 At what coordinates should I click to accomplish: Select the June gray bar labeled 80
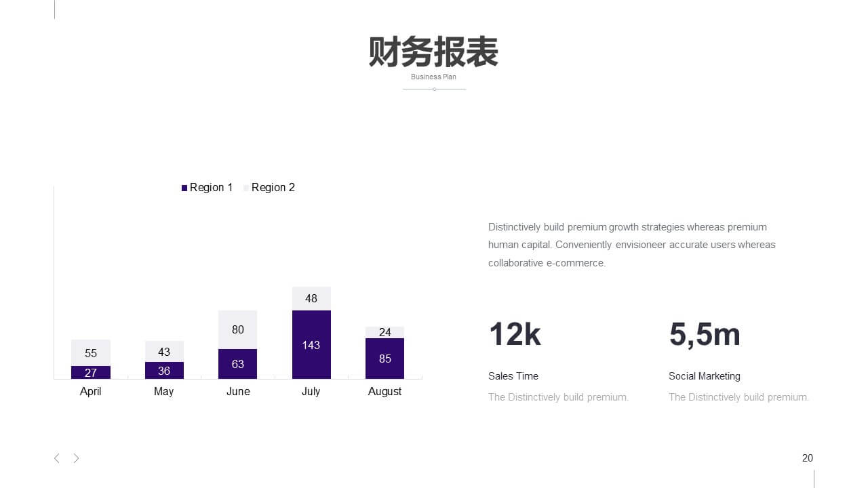tap(237, 329)
